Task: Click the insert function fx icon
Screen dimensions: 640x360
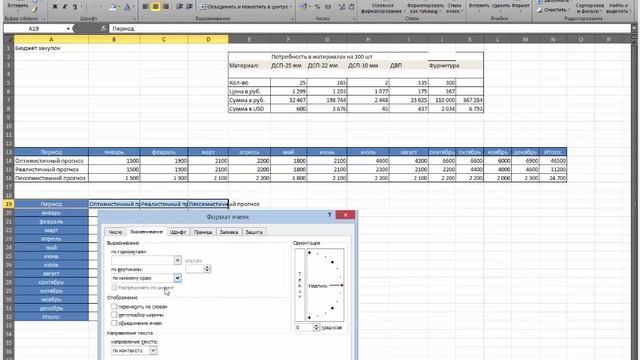Action: (104, 29)
